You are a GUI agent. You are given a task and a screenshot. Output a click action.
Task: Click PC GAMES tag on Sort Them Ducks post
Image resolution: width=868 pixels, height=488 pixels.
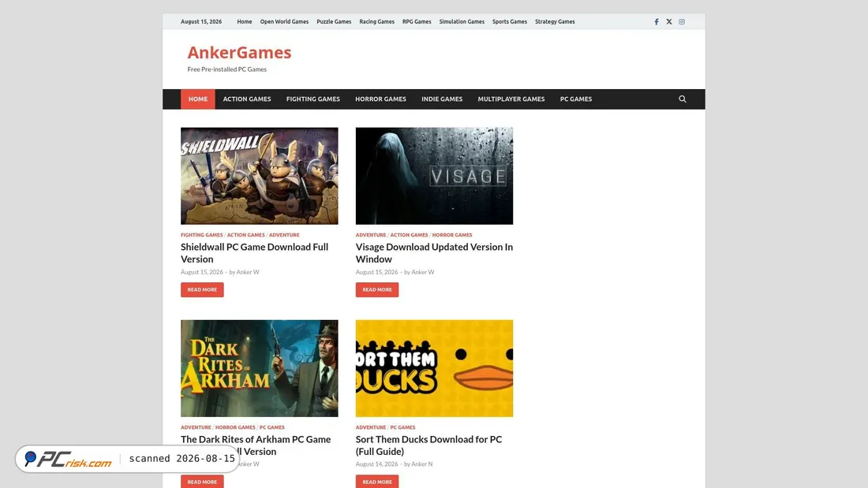tap(402, 428)
